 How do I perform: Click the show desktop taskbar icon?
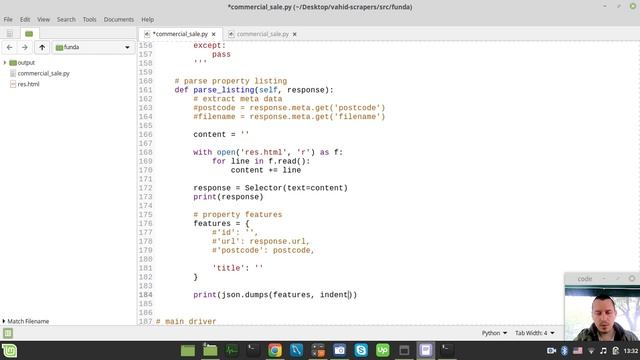point(188,351)
